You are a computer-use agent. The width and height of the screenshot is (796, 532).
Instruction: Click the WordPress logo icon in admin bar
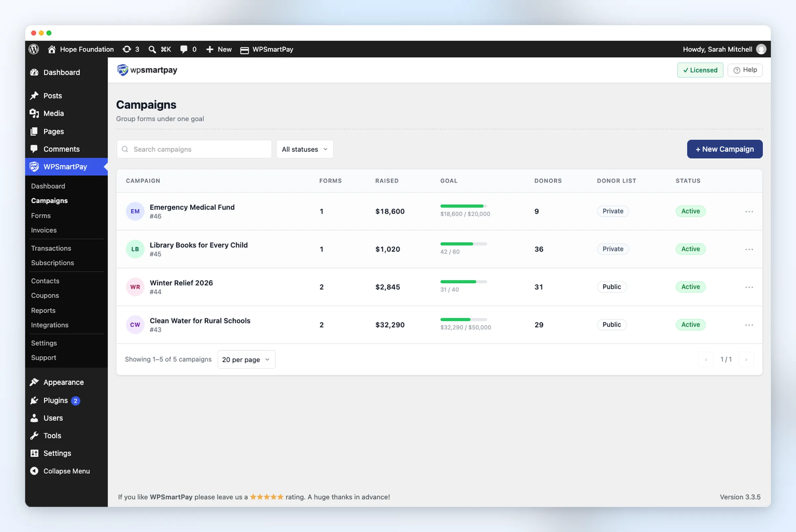(33, 49)
